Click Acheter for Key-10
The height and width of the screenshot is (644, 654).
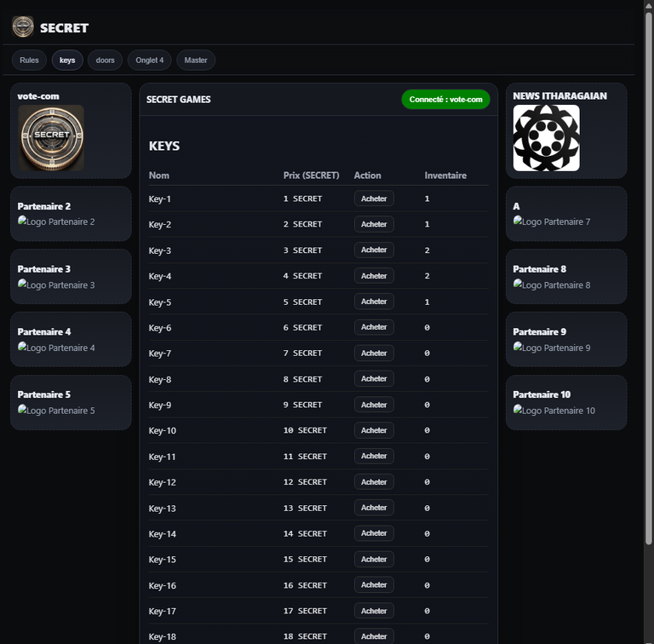[374, 430]
